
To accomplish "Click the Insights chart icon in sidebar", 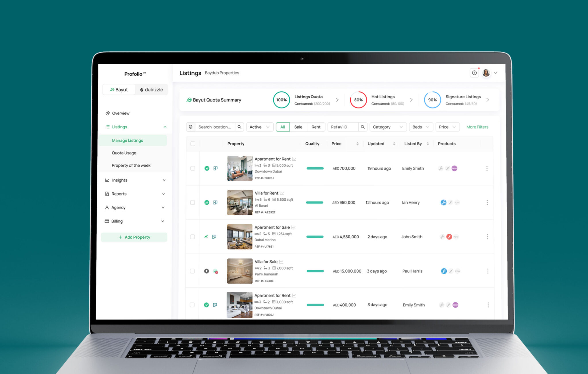I will point(107,180).
